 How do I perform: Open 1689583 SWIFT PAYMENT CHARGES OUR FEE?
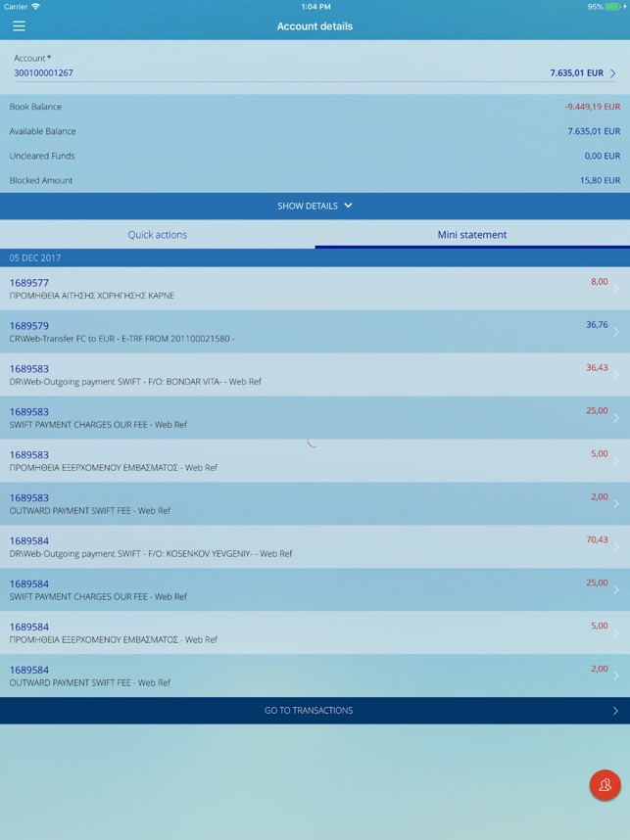click(315, 418)
